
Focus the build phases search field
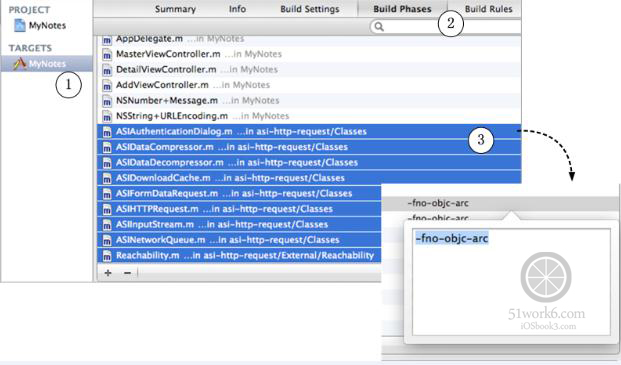[446, 27]
